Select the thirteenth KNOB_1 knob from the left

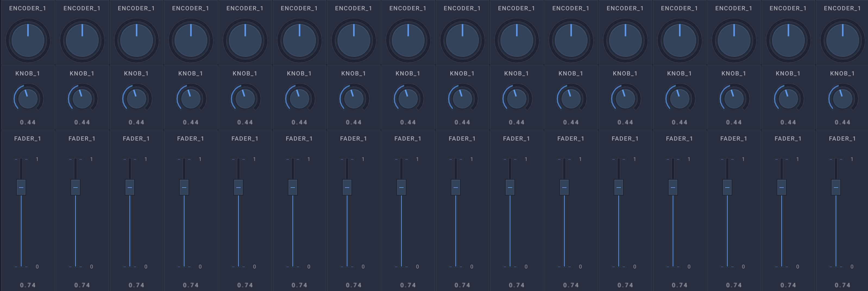point(680,99)
